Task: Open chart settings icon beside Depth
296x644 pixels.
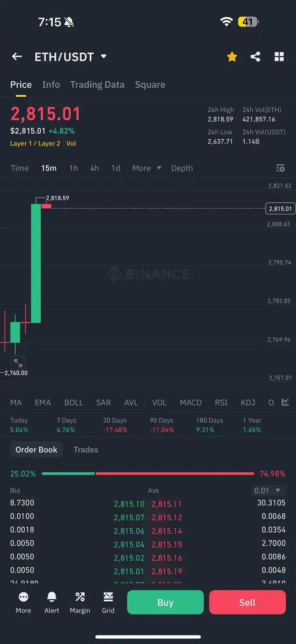Action: pyautogui.click(x=280, y=168)
